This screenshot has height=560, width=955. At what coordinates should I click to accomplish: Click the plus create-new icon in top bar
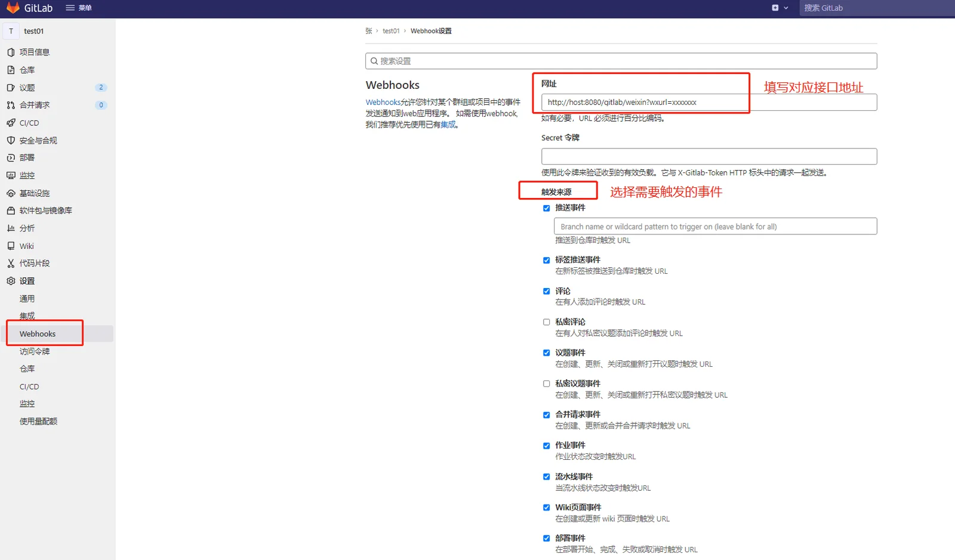(x=775, y=8)
